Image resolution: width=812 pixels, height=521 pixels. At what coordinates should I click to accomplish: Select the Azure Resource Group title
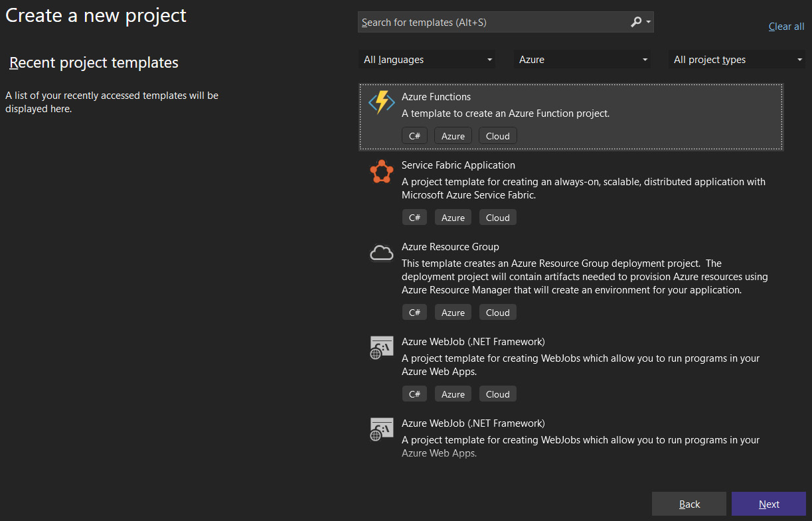coord(450,247)
